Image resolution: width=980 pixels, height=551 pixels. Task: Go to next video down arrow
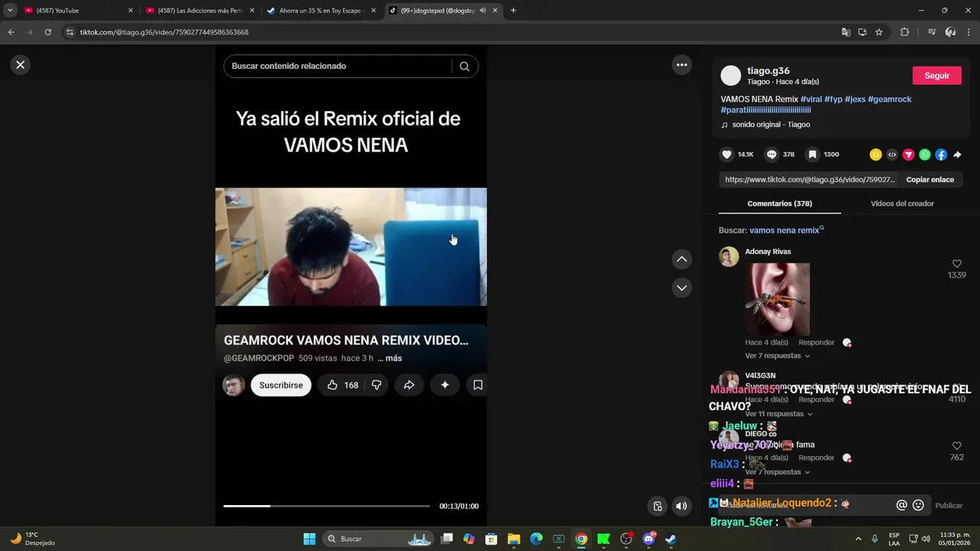(x=681, y=288)
